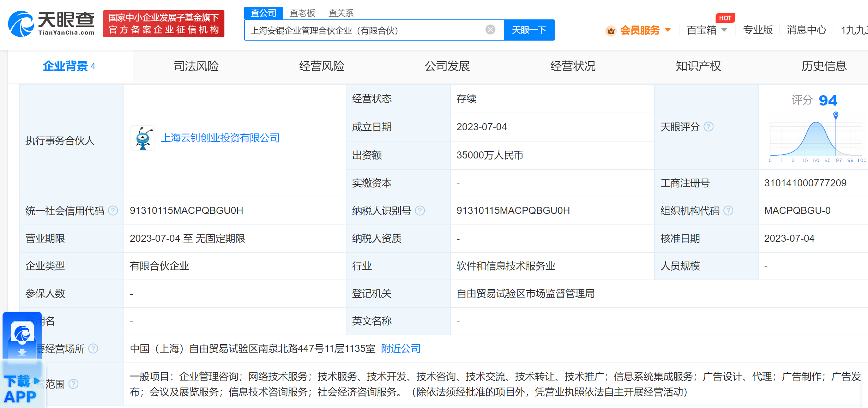This screenshot has width=868, height=408.
Task: Clear the search field with the X icon
Action: (490, 30)
